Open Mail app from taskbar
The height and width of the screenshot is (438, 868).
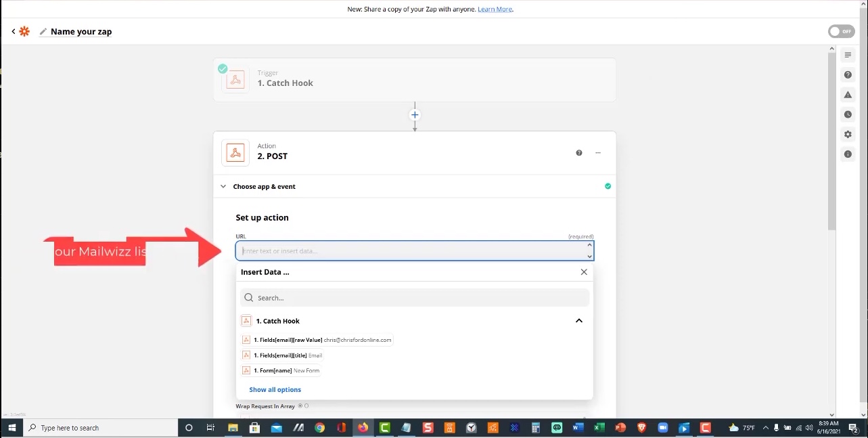[276, 428]
